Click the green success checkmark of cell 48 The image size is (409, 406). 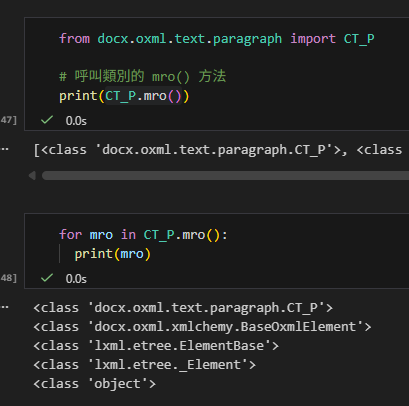click(x=47, y=277)
